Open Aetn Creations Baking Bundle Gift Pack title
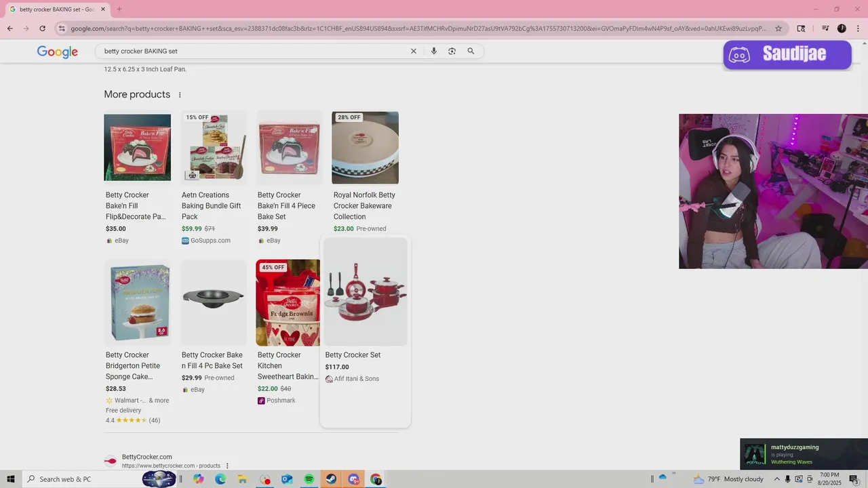868x488 pixels. click(212, 206)
